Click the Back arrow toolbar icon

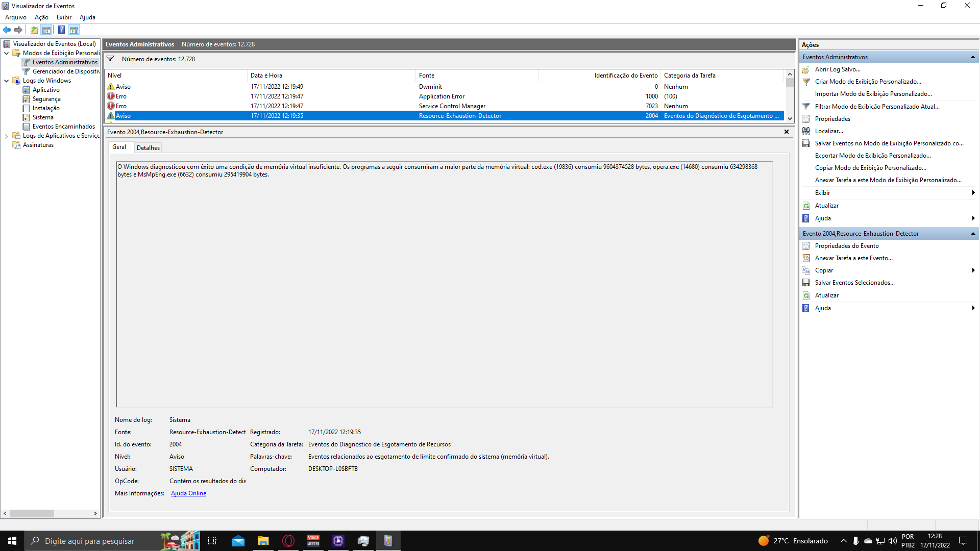point(7,30)
